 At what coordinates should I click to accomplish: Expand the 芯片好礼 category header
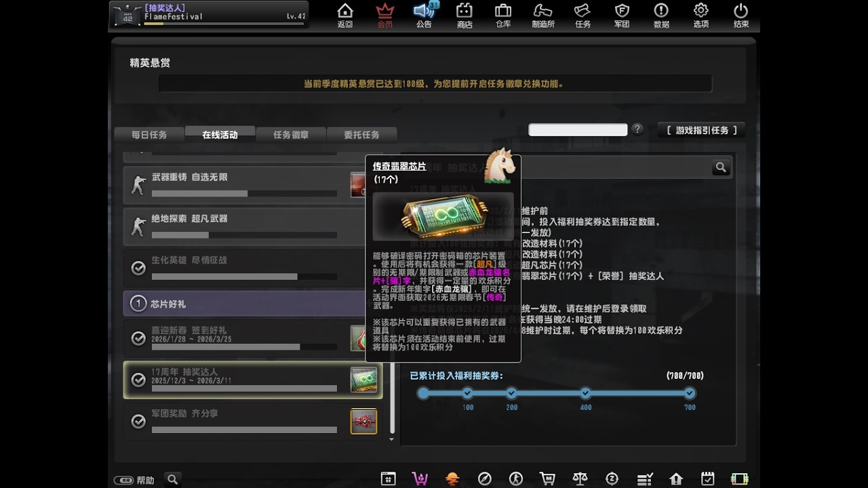click(245, 304)
